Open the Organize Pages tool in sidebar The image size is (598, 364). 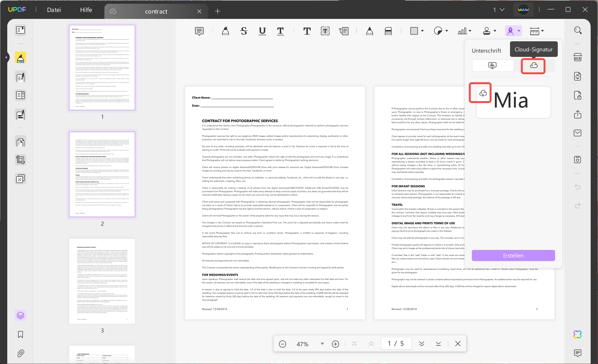21,142
